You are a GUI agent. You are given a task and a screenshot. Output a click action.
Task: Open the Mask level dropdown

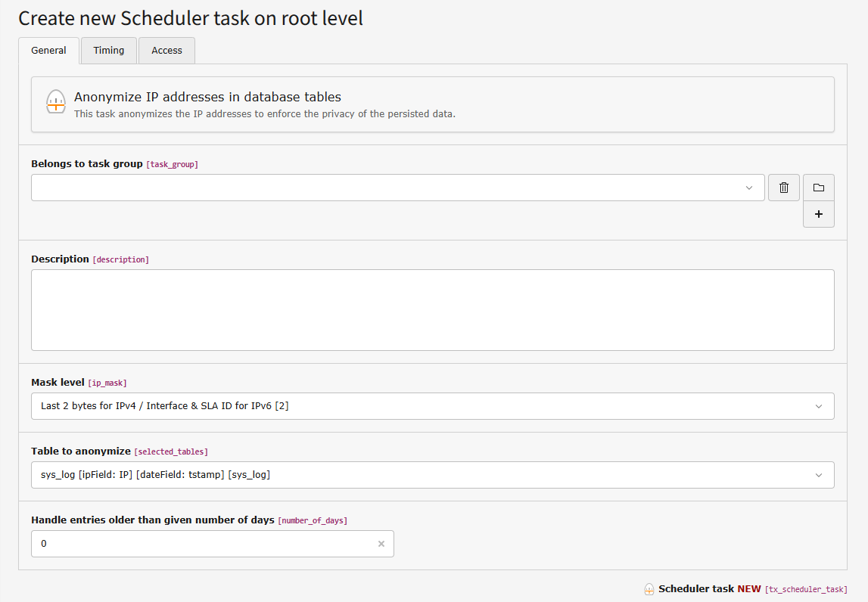pos(432,406)
